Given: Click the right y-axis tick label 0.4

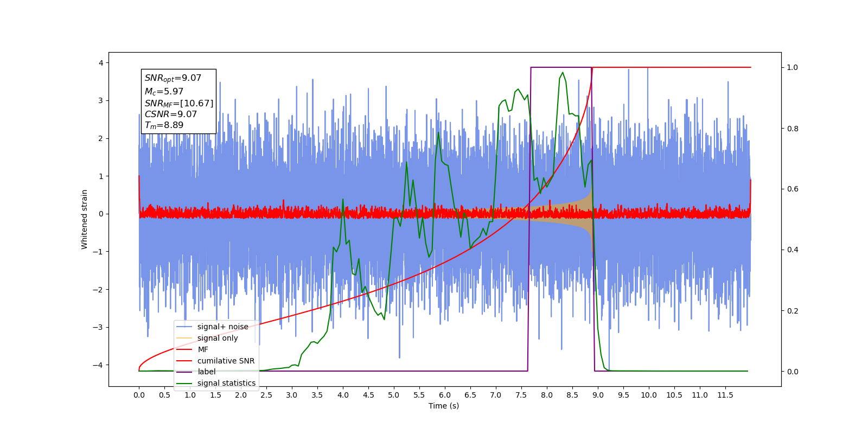Looking at the screenshot, I should click(793, 250).
